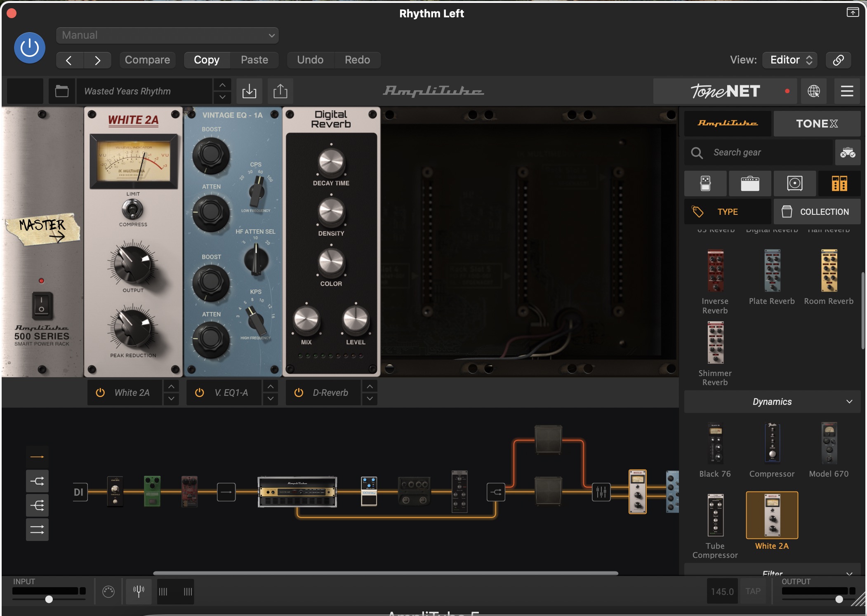Click the Copy button
867x616 pixels.
pos(207,60)
